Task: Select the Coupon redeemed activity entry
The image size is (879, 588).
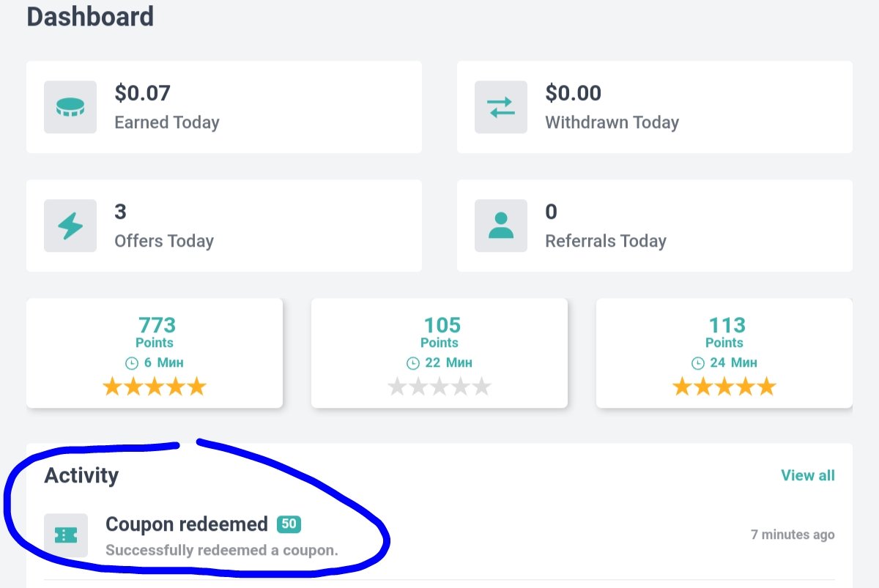Action: click(439, 535)
